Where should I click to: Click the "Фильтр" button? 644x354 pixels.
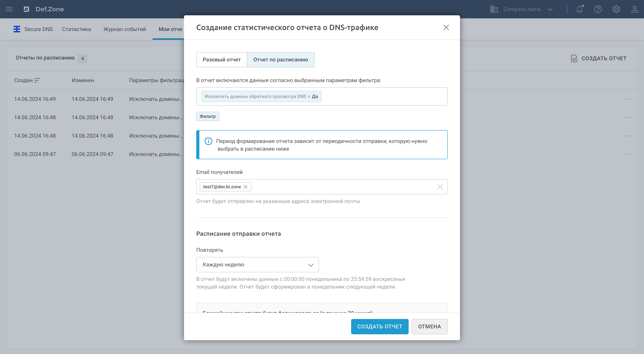coord(208,116)
